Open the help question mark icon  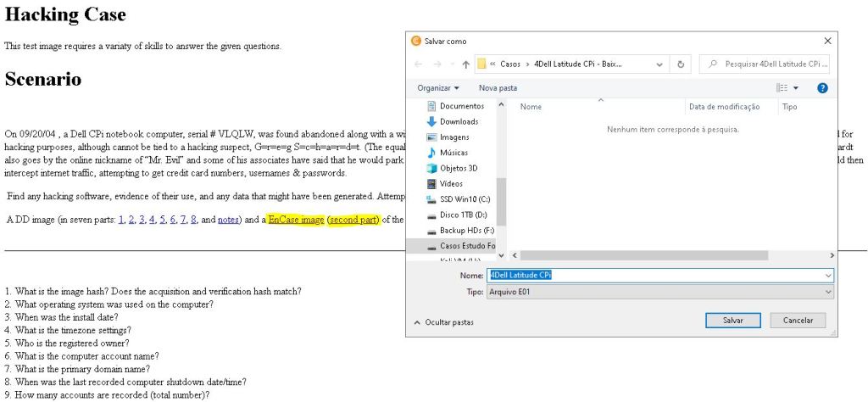point(821,87)
